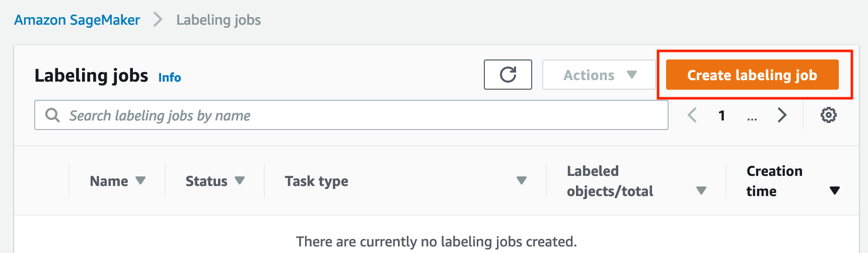868x253 pixels.
Task: Select Labeling jobs breadcrumb item
Action: [219, 20]
